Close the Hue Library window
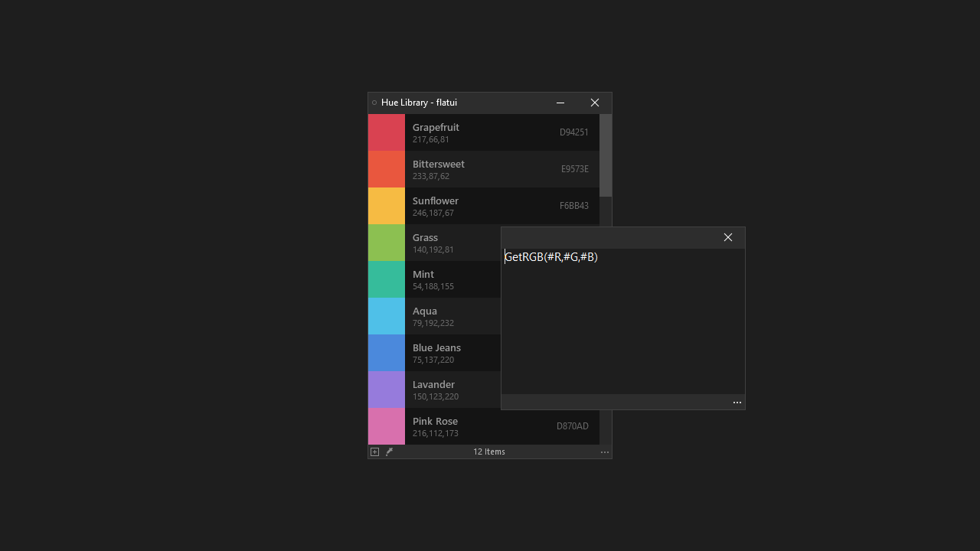The width and height of the screenshot is (980, 551). (x=595, y=103)
